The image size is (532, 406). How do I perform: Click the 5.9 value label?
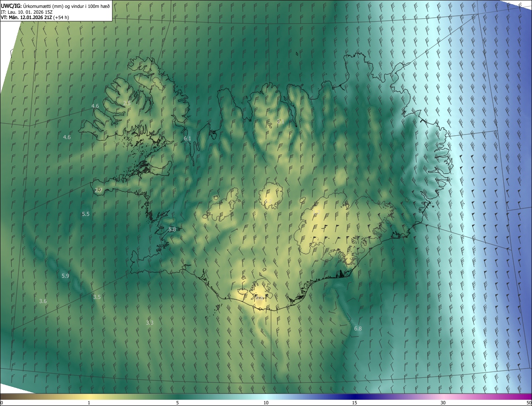(65, 276)
